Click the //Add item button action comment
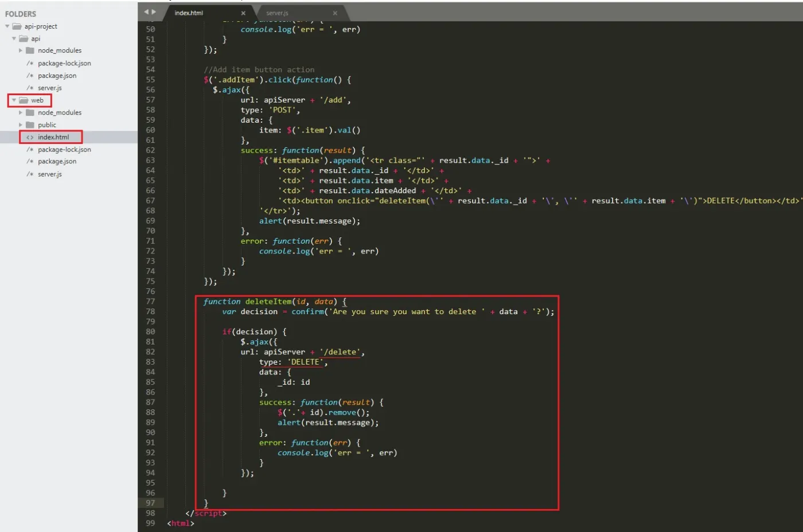The image size is (803, 532). click(259, 70)
